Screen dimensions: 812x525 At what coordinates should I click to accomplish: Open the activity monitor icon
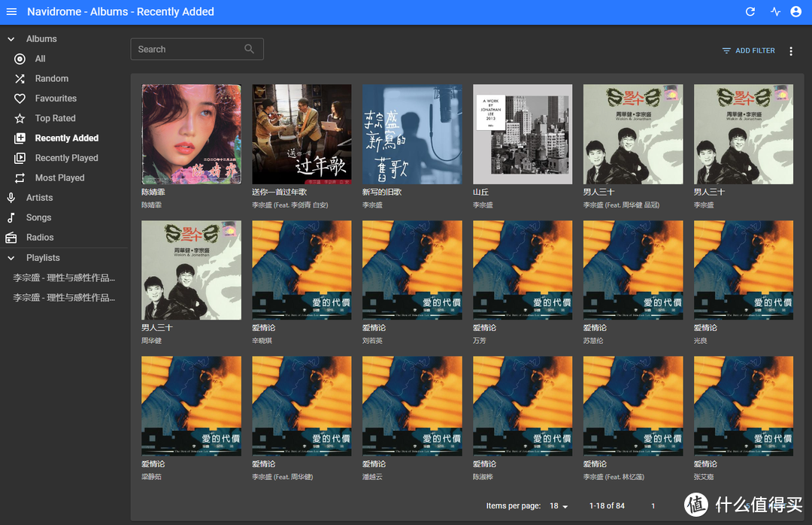[x=775, y=11]
